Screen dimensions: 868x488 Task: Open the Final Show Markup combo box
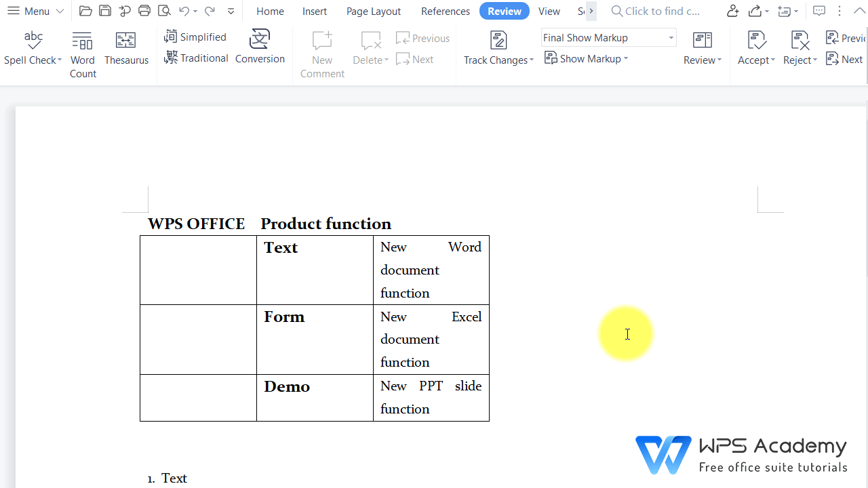click(x=608, y=38)
